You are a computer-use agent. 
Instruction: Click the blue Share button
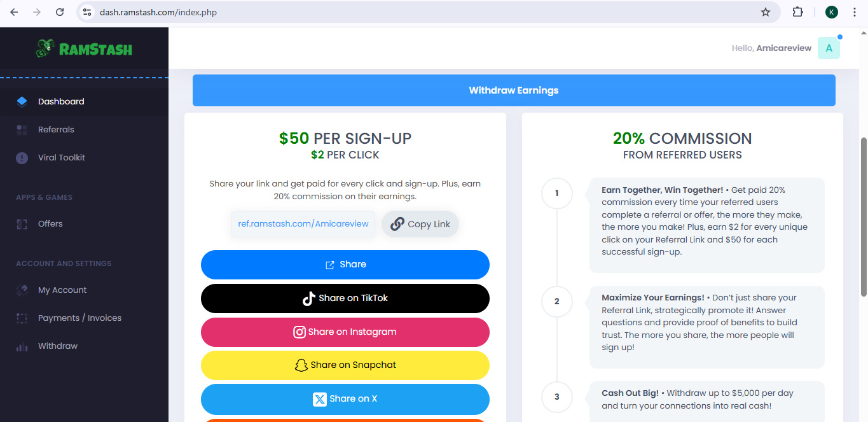(x=345, y=265)
